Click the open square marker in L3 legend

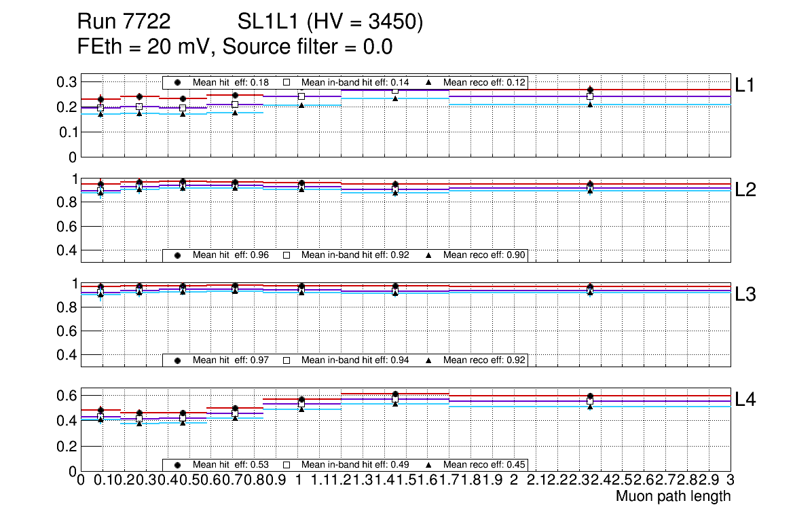287,360
